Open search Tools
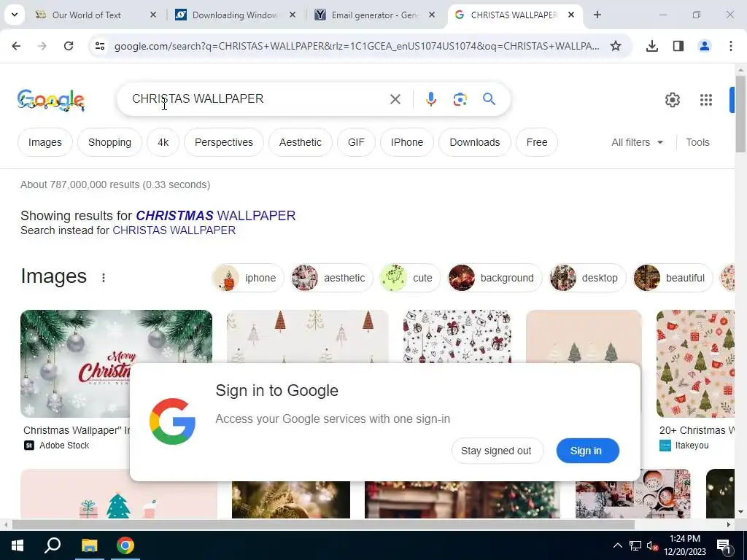The width and height of the screenshot is (747, 560). (697, 142)
